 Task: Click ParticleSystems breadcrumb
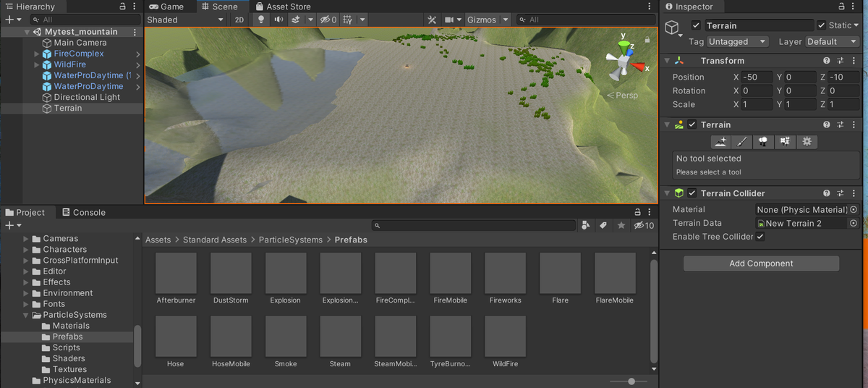click(291, 240)
